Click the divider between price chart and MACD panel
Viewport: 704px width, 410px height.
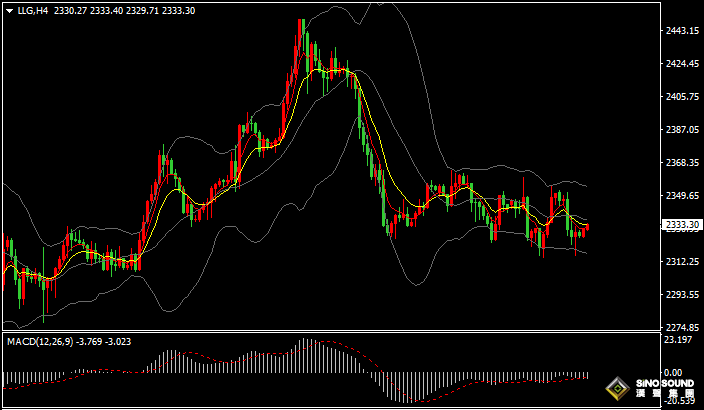tap(330, 333)
